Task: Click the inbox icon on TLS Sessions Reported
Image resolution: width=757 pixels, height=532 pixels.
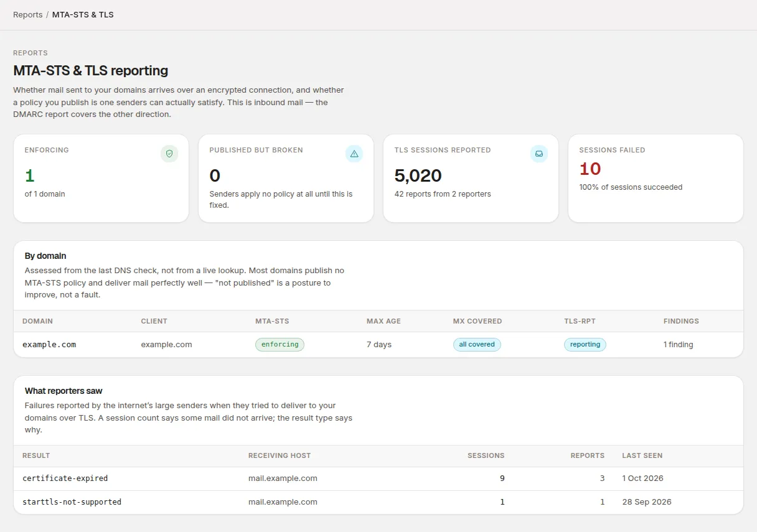Action: [539, 154]
